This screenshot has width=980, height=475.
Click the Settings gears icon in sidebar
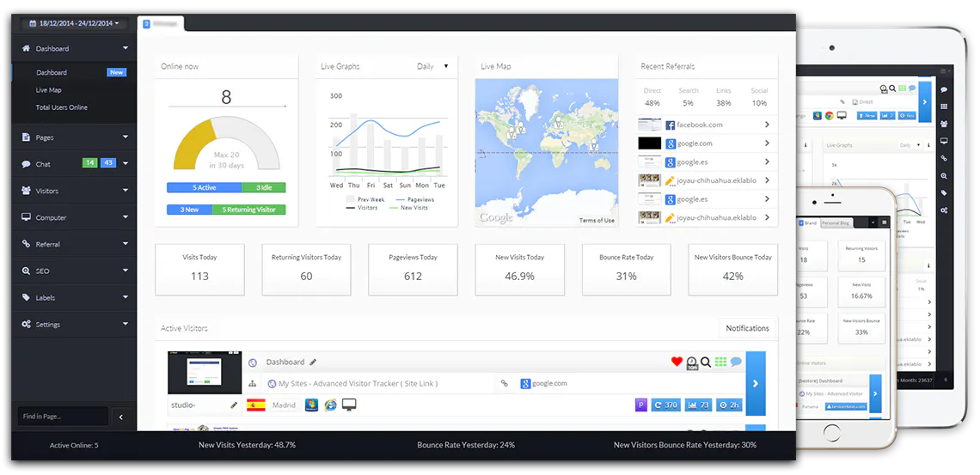tap(27, 325)
